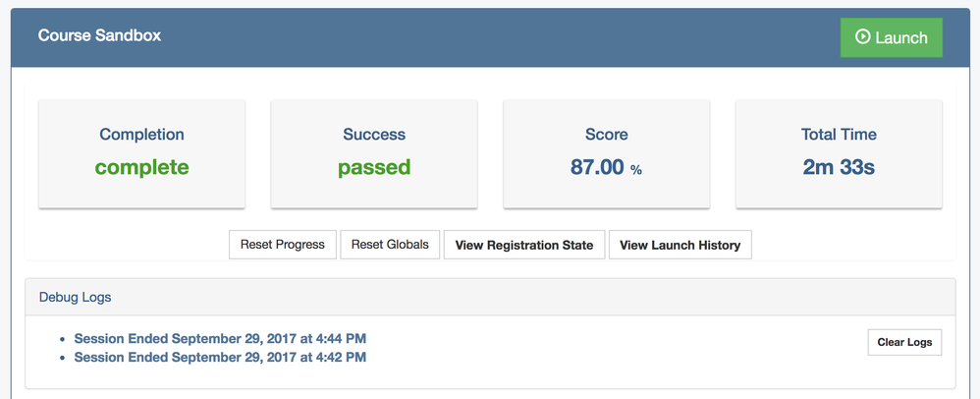The height and width of the screenshot is (399, 980).
Task: Open the session ended at 4:44 PM log
Action: tap(220, 339)
